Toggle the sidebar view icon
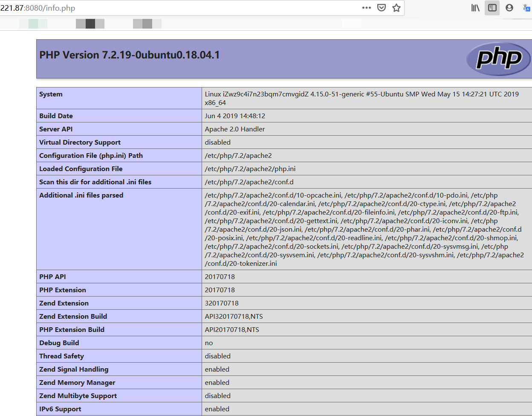 pos(492,8)
